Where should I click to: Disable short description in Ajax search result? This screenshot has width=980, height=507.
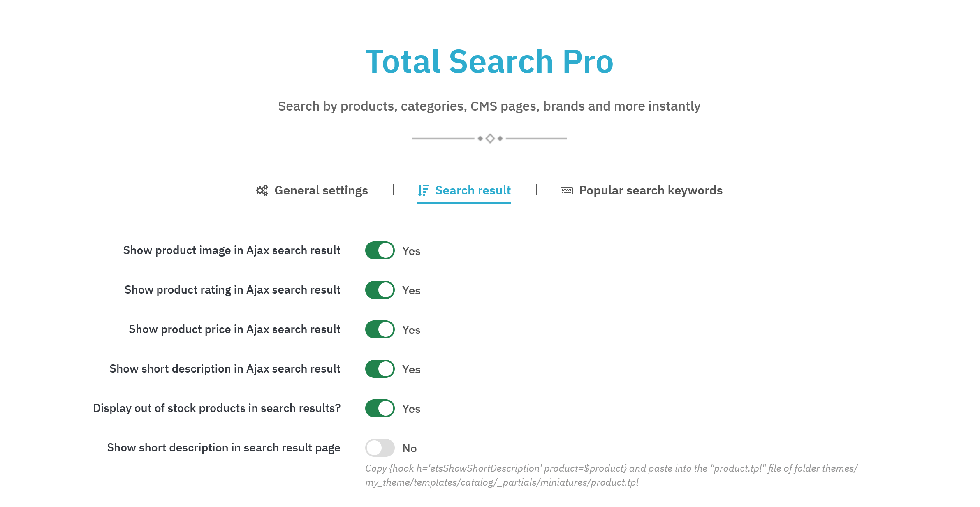[x=380, y=369]
